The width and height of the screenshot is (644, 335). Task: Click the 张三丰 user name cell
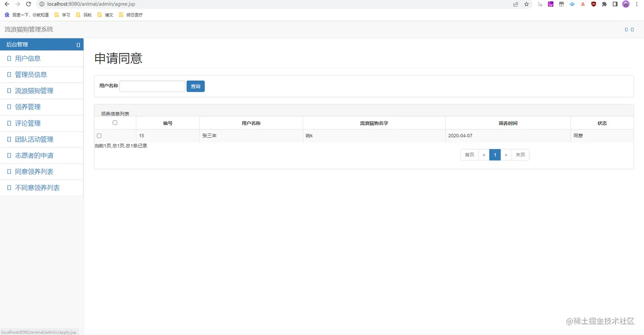coord(251,136)
